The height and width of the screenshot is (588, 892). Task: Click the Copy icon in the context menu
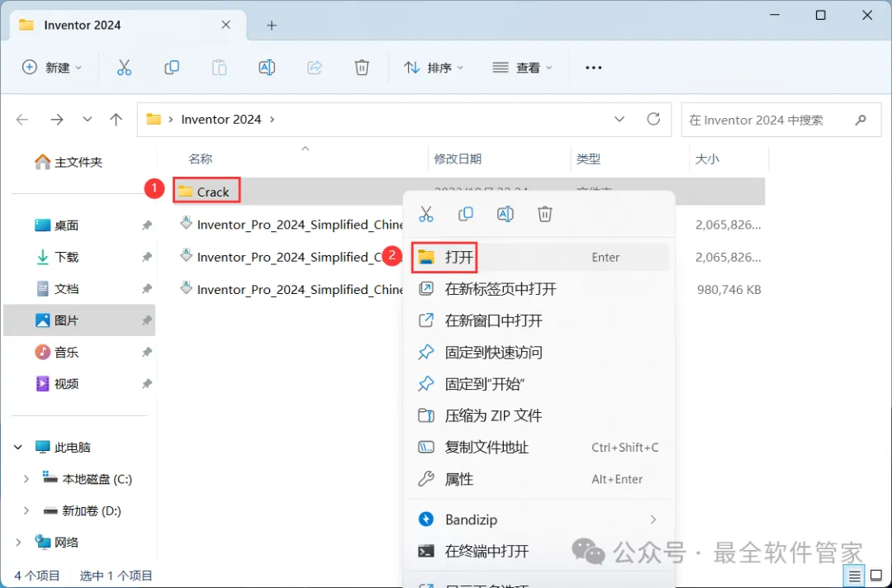pyautogui.click(x=465, y=214)
